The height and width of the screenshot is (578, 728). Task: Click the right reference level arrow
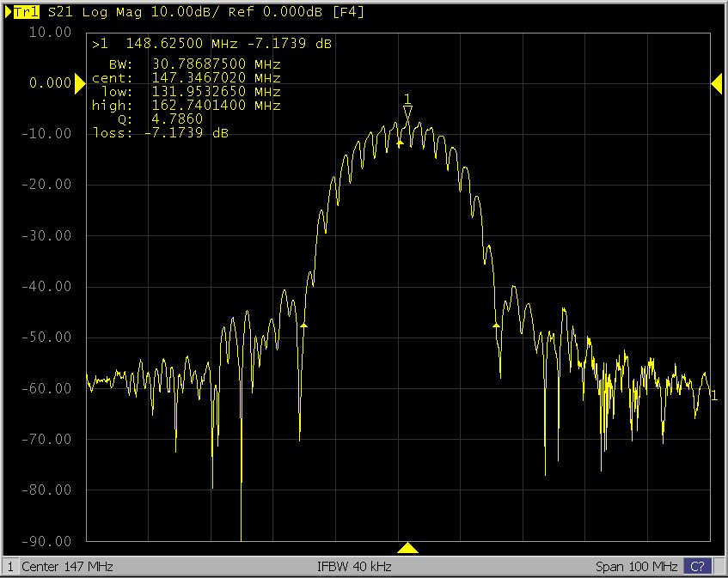[717, 82]
